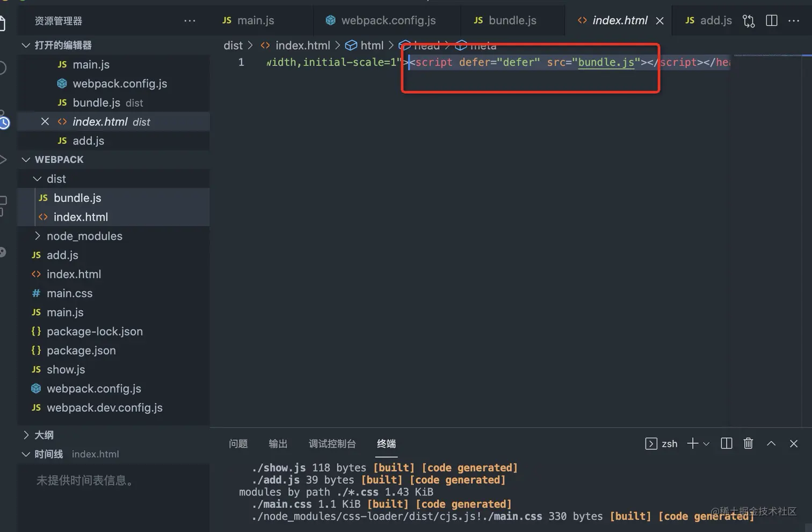Split the terminal panel
The height and width of the screenshot is (532, 812).
click(x=726, y=443)
